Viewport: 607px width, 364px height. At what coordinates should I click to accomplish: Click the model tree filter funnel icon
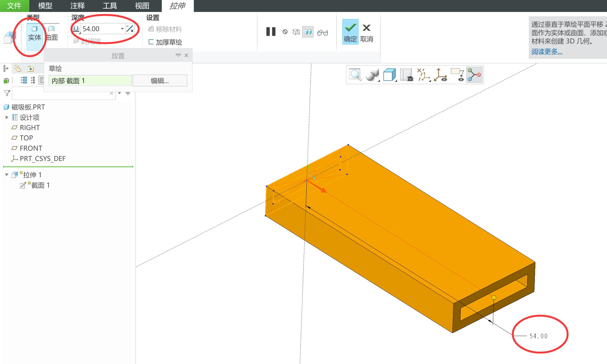7,93
